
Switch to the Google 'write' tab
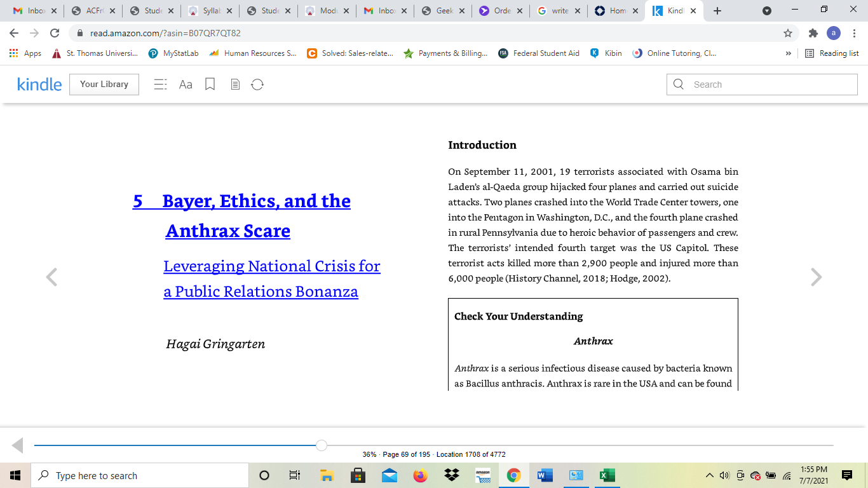pyautogui.click(x=560, y=11)
